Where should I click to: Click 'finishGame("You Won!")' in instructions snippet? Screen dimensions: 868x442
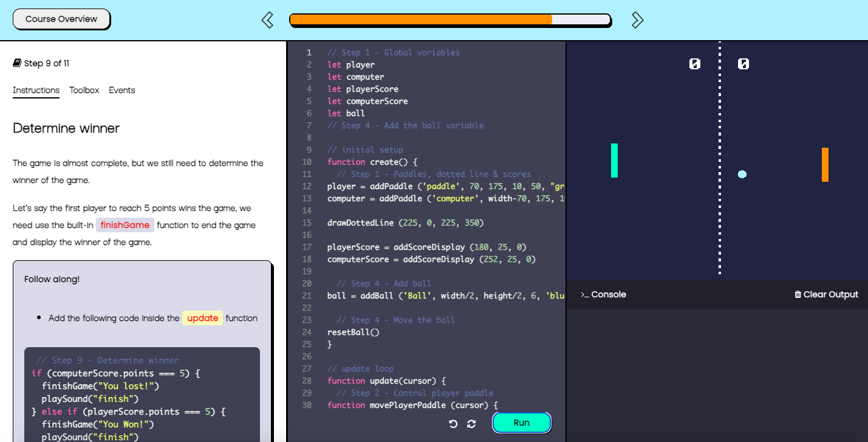point(98,424)
